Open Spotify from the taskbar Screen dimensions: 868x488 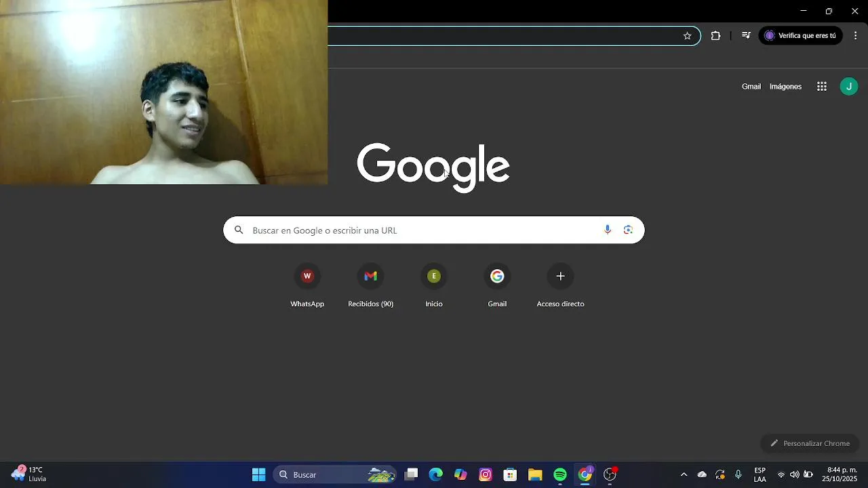tap(560, 474)
